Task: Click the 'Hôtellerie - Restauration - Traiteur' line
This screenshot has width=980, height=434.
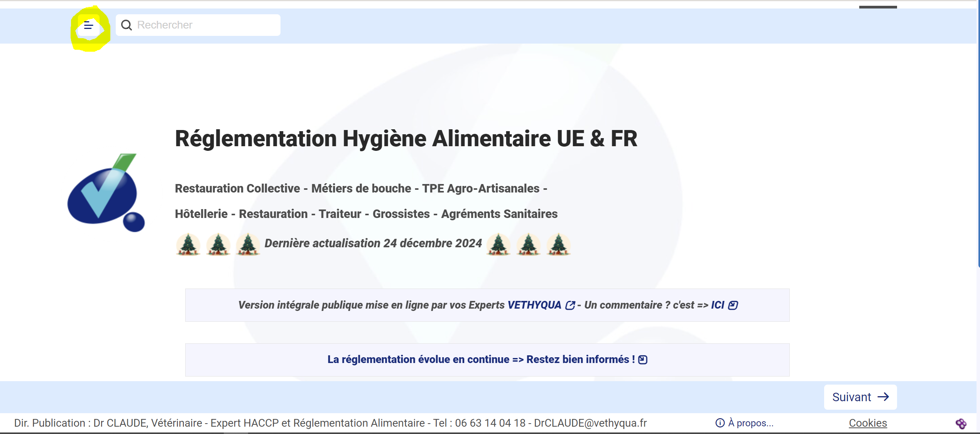Action: coord(366,214)
